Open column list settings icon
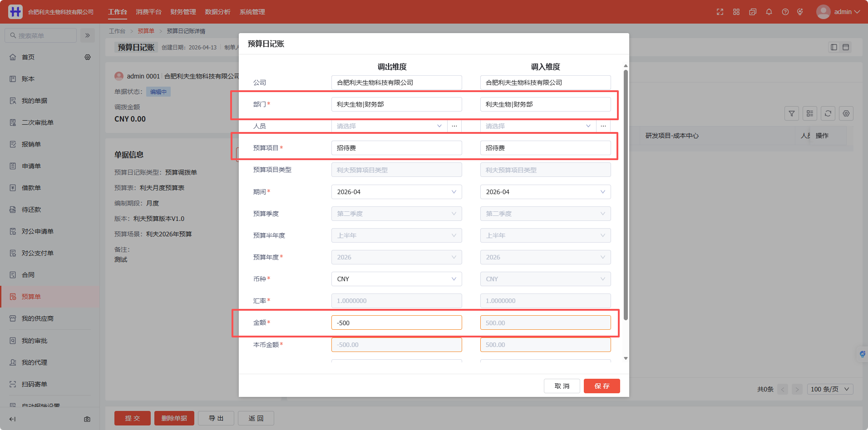Screen dimensions: 868x430 (810, 113)
